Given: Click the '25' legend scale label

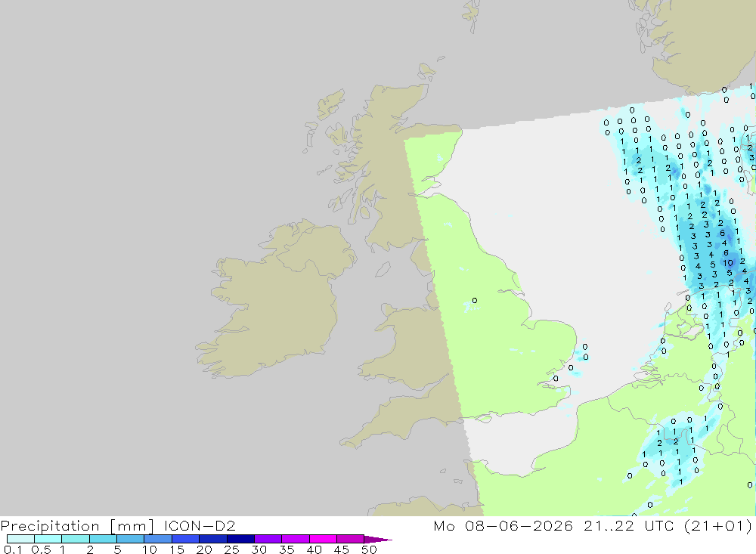Looking at the screenshot, I should click(231, 549).
